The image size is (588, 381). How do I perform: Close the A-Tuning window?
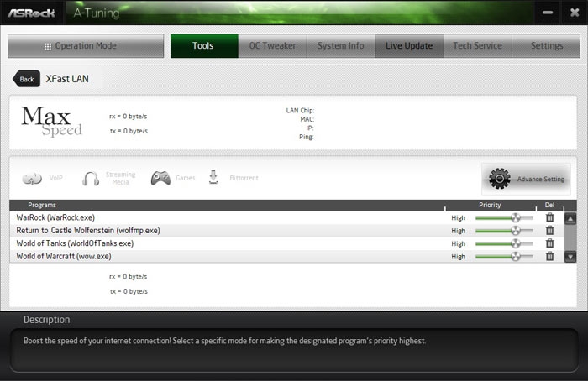click(575, 13)
